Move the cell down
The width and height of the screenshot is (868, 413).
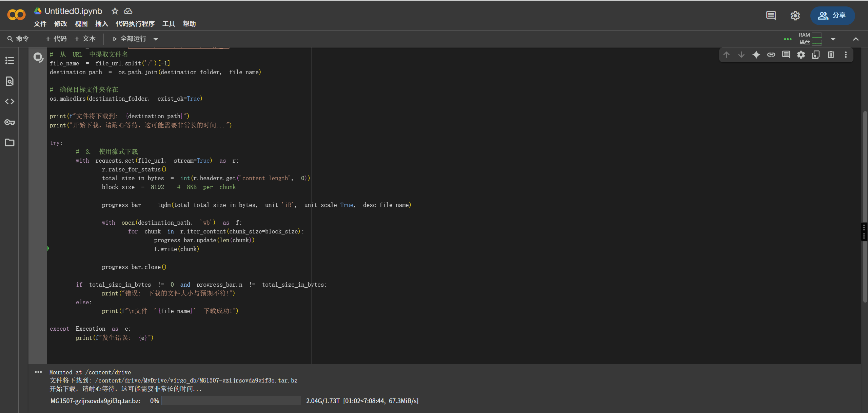click(741, 55)
